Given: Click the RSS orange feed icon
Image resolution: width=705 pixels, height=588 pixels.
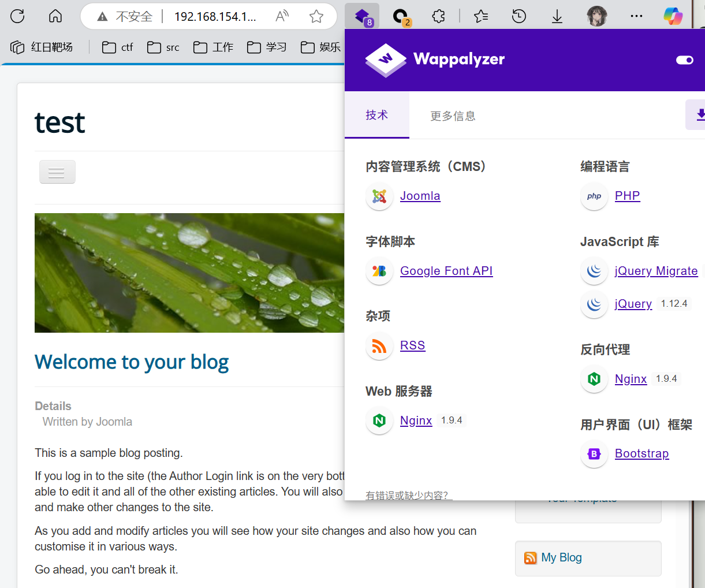Looking at the screenshot, I should [379, 346].
